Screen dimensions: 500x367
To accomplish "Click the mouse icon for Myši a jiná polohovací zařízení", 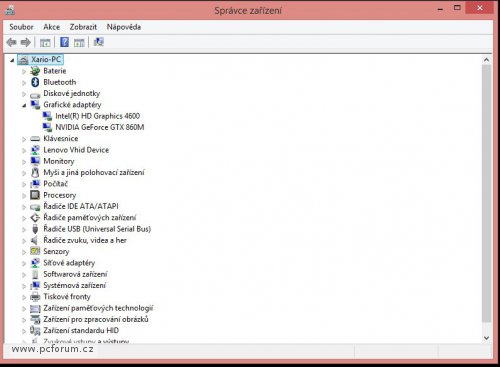I will coord(35,172).
